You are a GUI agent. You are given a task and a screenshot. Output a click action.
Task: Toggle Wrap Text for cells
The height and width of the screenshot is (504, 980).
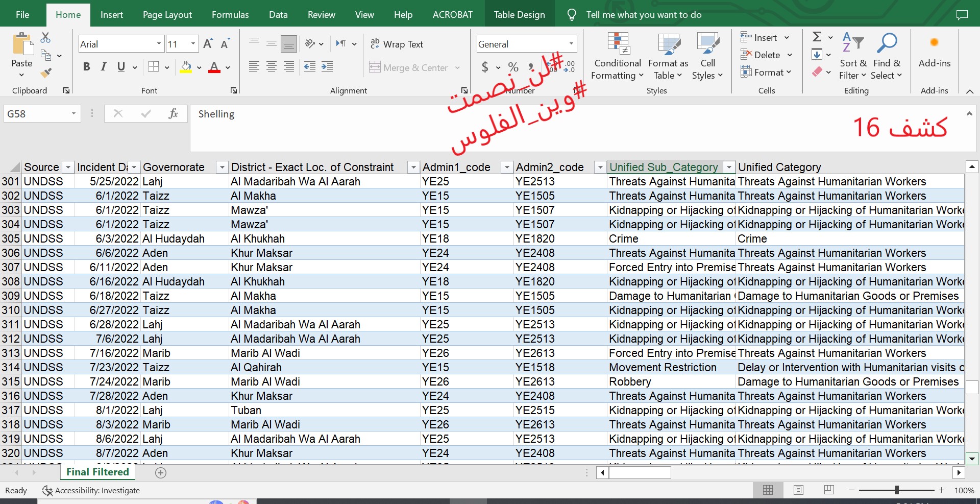click(397, 44)
